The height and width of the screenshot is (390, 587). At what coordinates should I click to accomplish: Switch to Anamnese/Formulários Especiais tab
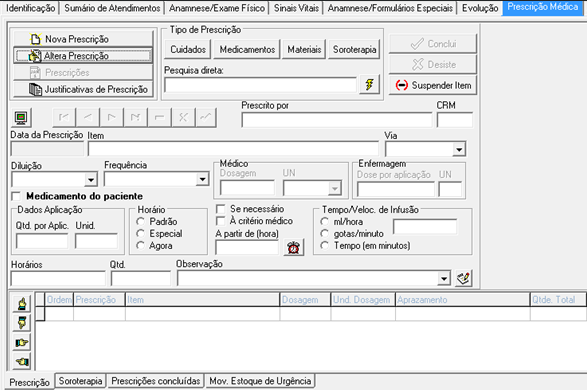pyautogui.click(x=390, y=8)
